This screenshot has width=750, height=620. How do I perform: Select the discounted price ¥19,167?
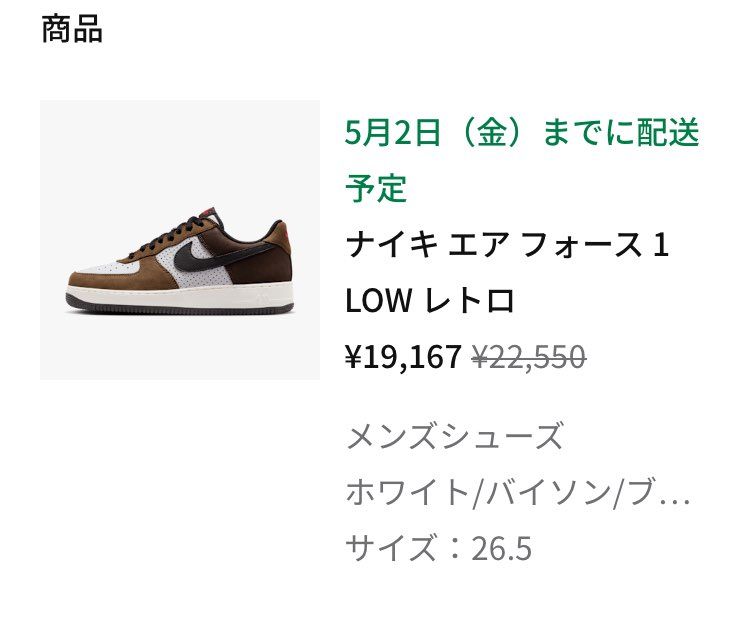point(403,356)
